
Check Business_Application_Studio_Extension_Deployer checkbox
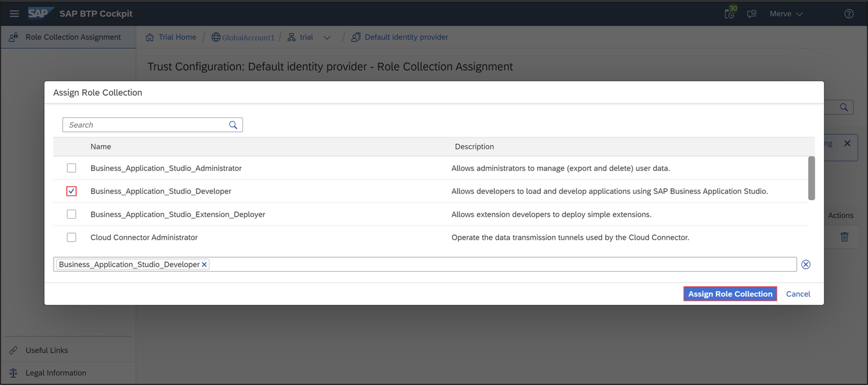pyautogui.click(x=71, y=214)
